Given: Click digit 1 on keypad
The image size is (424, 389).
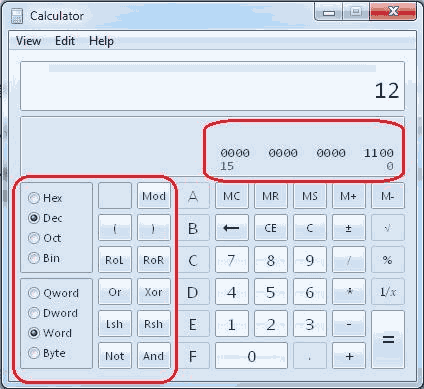Looking at the screenshot, I should 232,324.
